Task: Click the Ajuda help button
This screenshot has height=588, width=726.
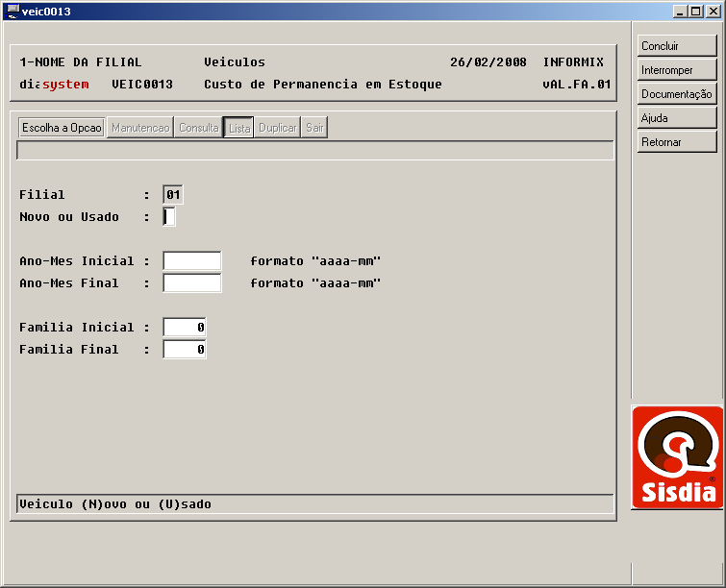Action: 677,118
